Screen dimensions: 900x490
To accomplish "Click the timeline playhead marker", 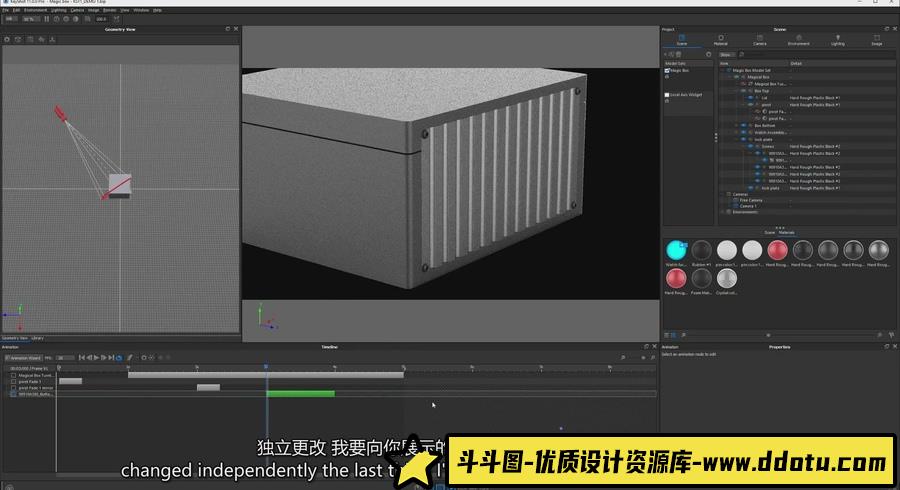I will [x=266, y=366].
